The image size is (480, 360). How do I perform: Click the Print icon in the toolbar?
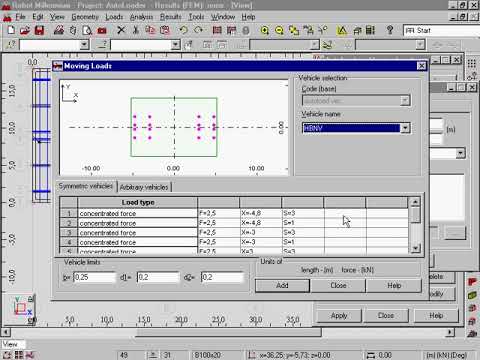[x=59, y=30]
